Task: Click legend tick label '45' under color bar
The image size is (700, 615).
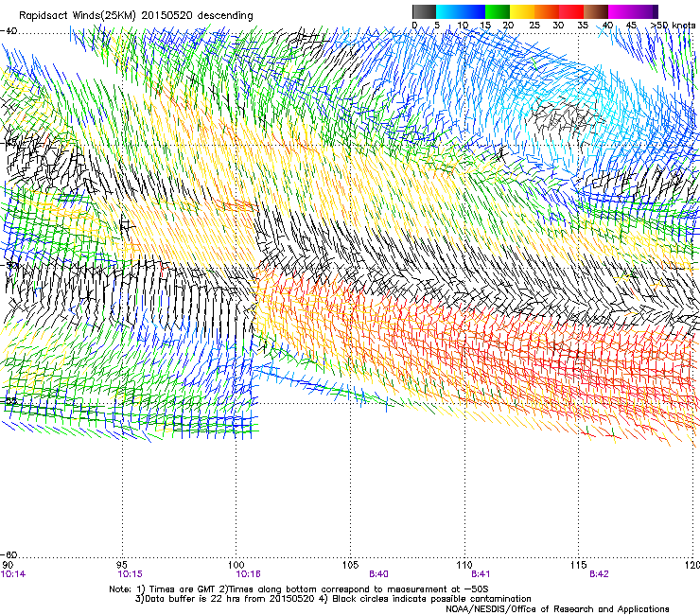Action: 631,26
